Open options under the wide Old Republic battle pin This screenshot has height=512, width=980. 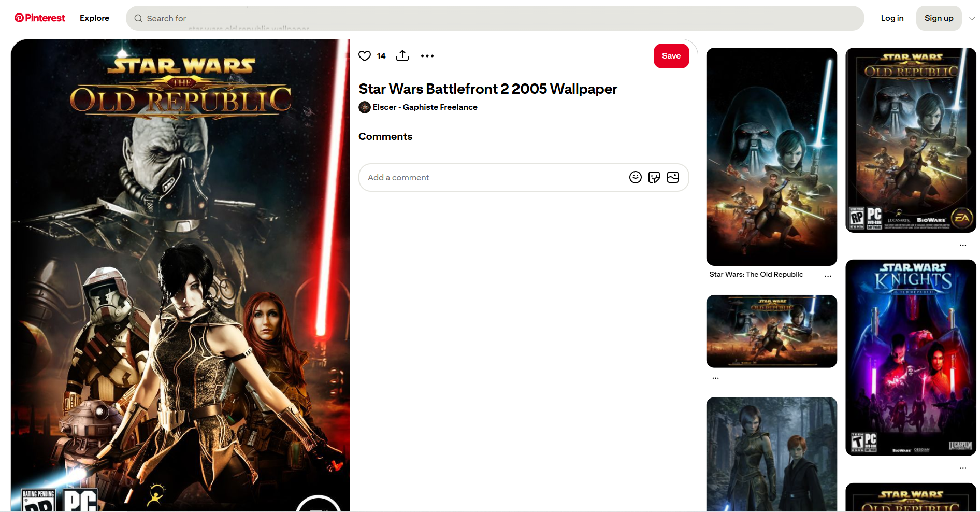tap(716, 378)
